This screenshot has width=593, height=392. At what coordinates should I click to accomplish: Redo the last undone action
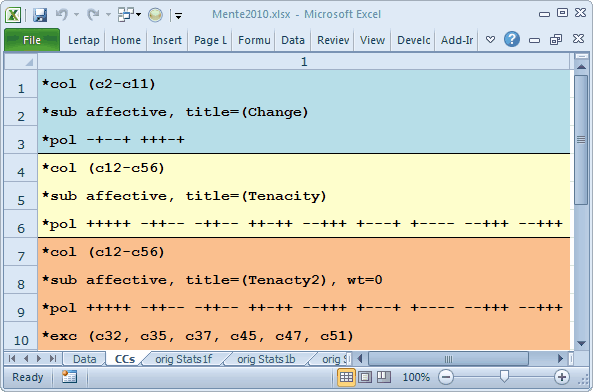point(93,15)
